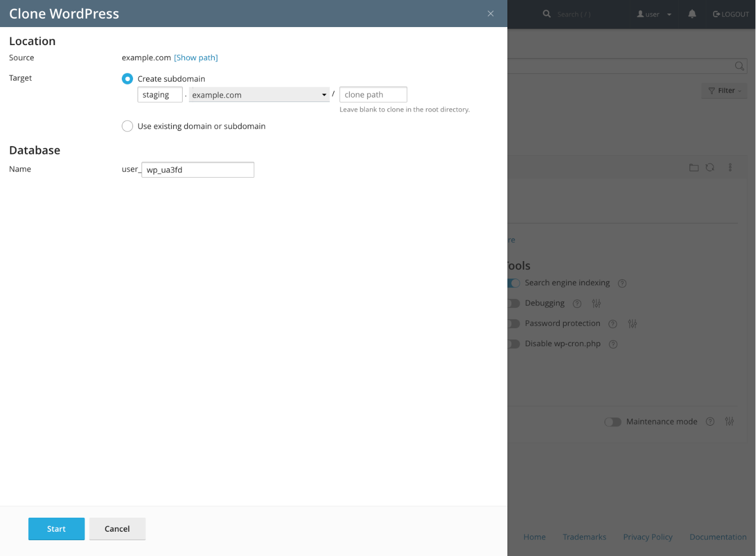Click the search magnifier in the top bar
This screenshot has width=756, height=556.
click(546, 14)
